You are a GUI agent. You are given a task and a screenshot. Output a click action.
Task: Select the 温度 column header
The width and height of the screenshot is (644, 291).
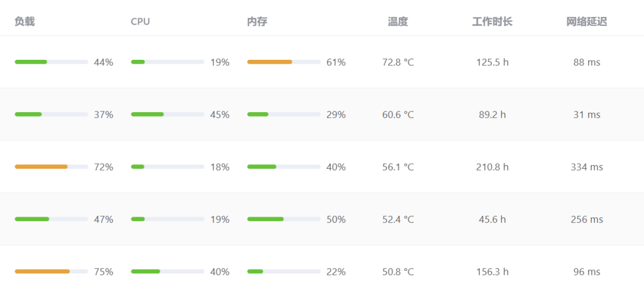pyautogui.click(x=397, y=21)
